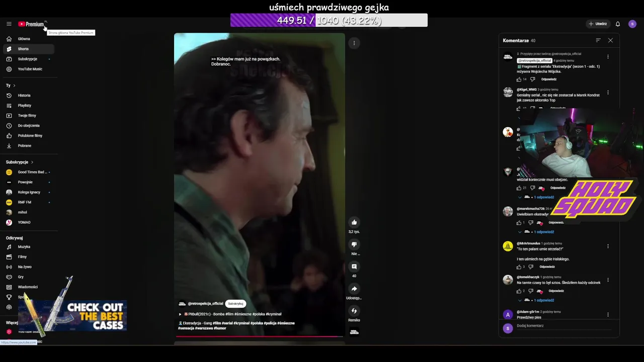Like @MrArtmundus's comment

tap(519, 267)
